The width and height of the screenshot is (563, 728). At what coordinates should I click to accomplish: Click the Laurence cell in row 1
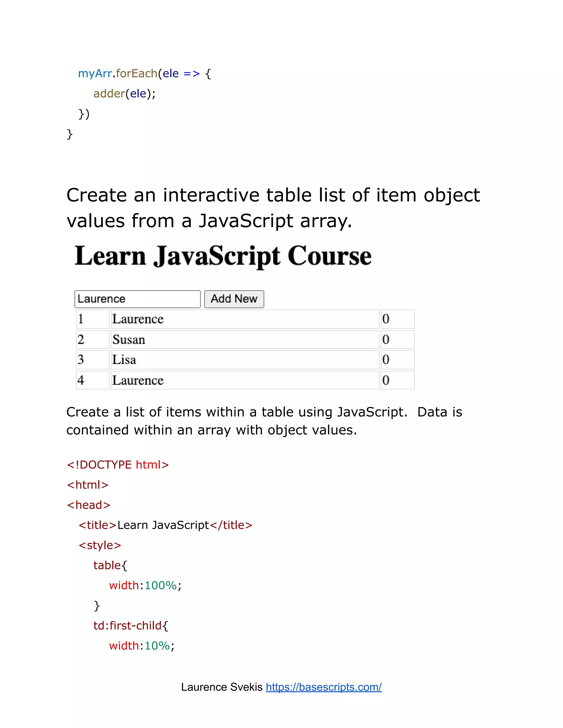click(245, 319)
